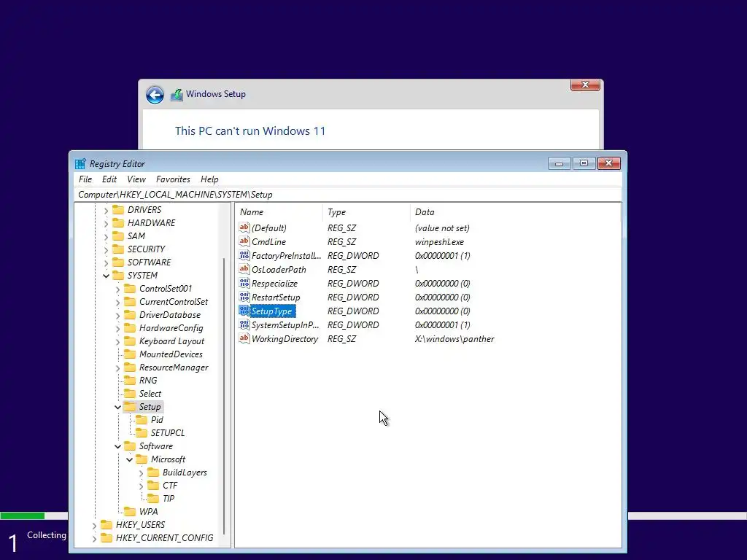Select the CTF tree key
The image size is (747, 560).
pyautogui.click(x=169, y=485)
